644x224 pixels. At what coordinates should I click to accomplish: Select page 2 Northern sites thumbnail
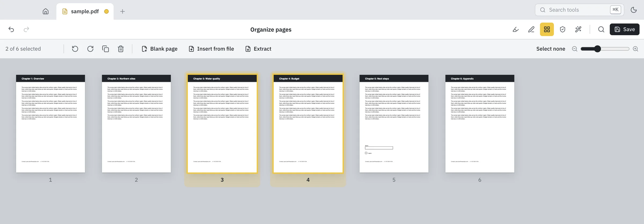pyautogui.click(x=136, y=124)
